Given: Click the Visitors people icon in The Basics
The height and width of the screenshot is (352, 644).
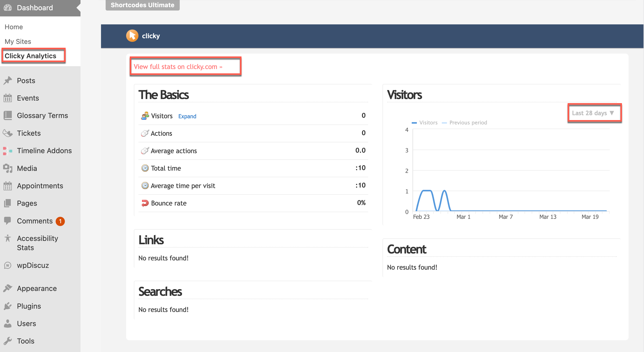Looking at the screenshot, I should click(x=145, y=116).
